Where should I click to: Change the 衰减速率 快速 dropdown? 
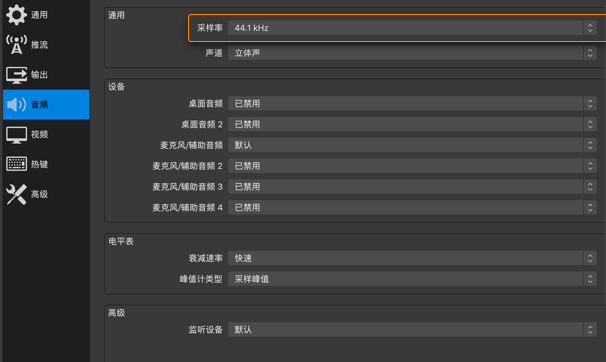[412, 258]
